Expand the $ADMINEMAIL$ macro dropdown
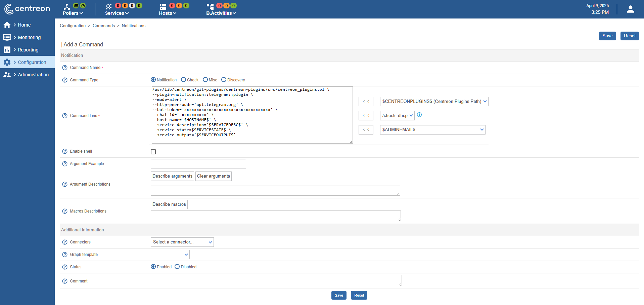644x305 pixels. coord(432,130)
